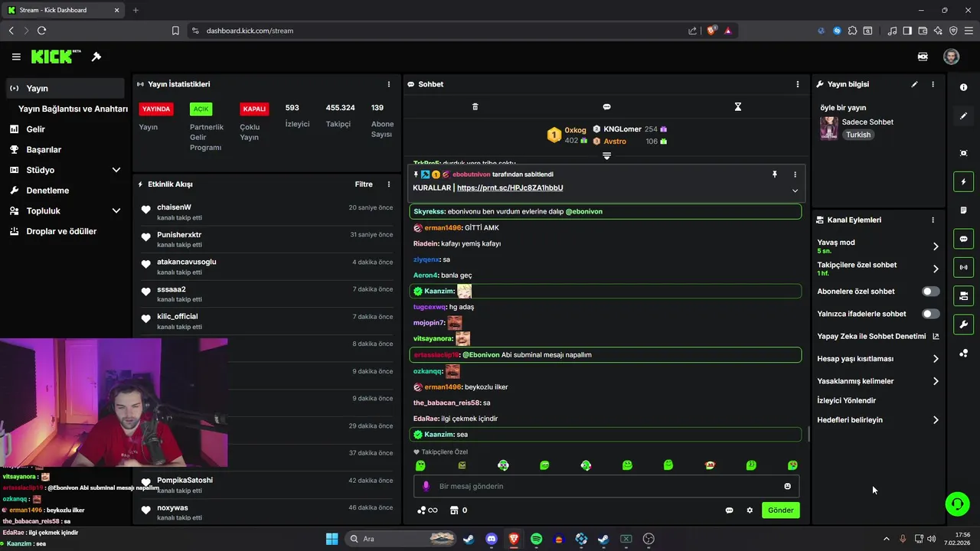Click the pin icon on pinned message
This screenshot has width=980, height=551.
pos(775,174)
